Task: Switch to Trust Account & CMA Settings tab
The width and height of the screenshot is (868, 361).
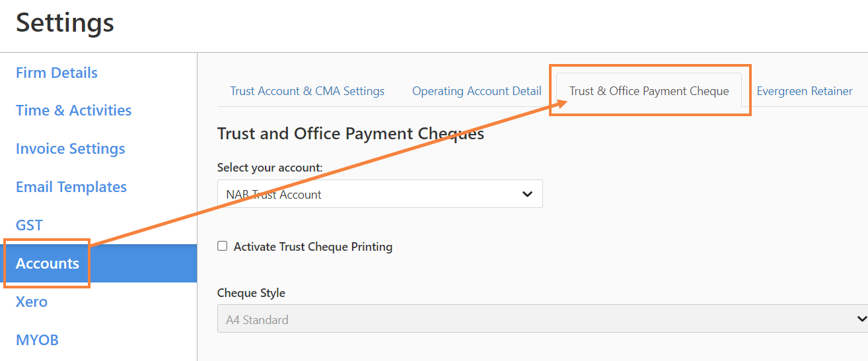Action: pyautogui.click(x=307, y=91)
